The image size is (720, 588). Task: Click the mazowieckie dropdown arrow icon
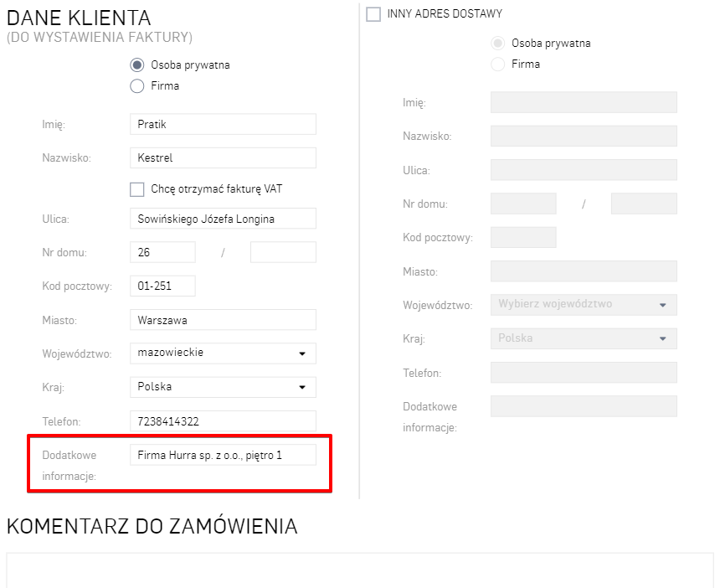pos(302,353)
